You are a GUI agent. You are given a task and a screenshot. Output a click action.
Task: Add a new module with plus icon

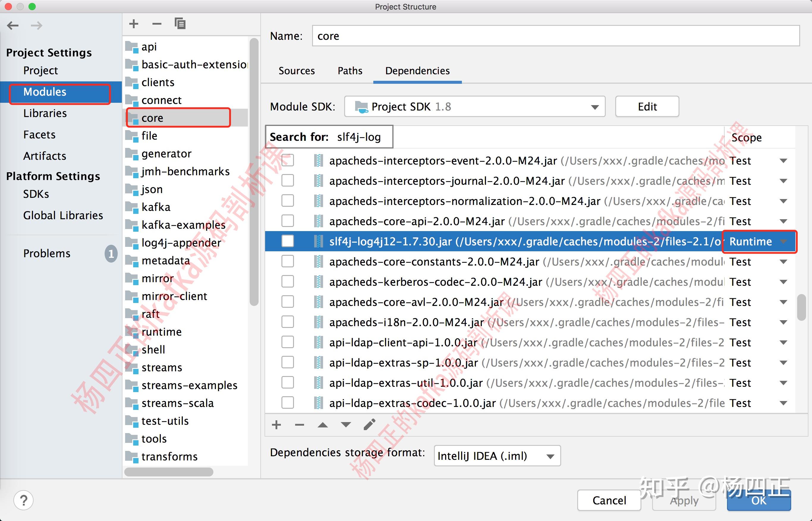click(134, 24)
